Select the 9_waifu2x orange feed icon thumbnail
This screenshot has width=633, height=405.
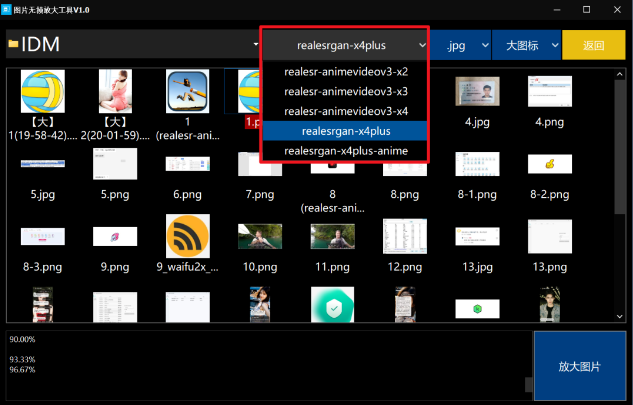188,236
